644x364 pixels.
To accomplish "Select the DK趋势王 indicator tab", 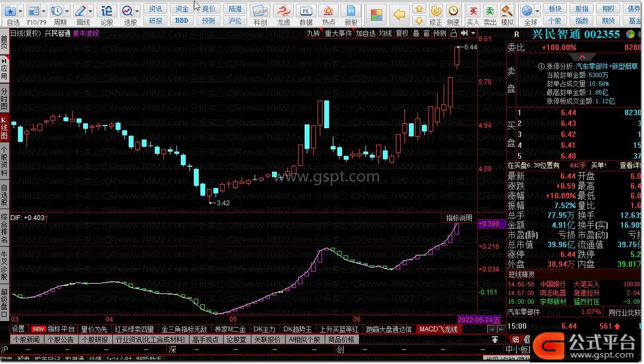I will 298,329.
